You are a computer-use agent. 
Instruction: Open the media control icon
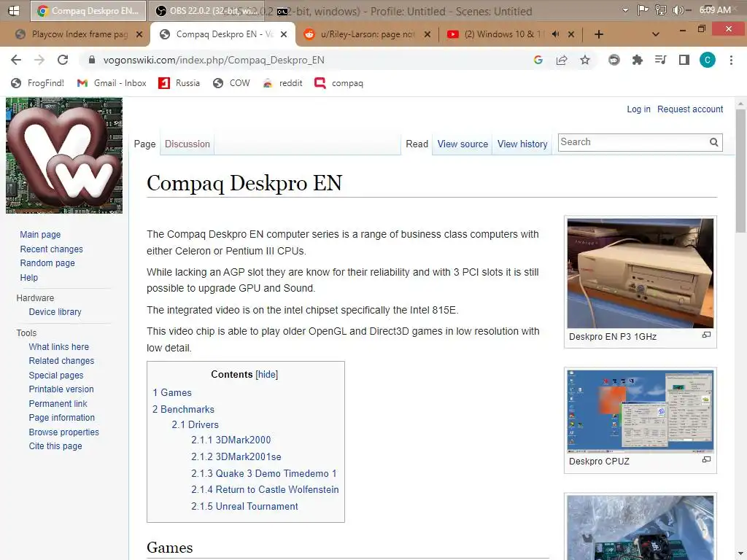[x=660, y=60]
